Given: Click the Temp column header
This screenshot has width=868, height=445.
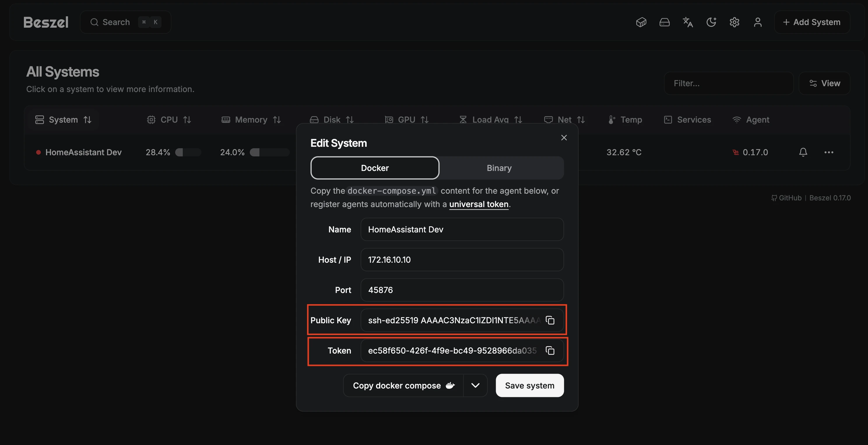Looking at the screenshot, I should point(625,119).
